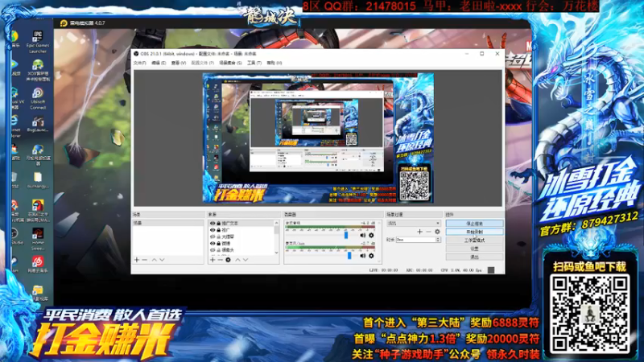
Task: Mute the 麦克风/Aux speaker icon
Action: pyautogui.click(x=363, y=256)
